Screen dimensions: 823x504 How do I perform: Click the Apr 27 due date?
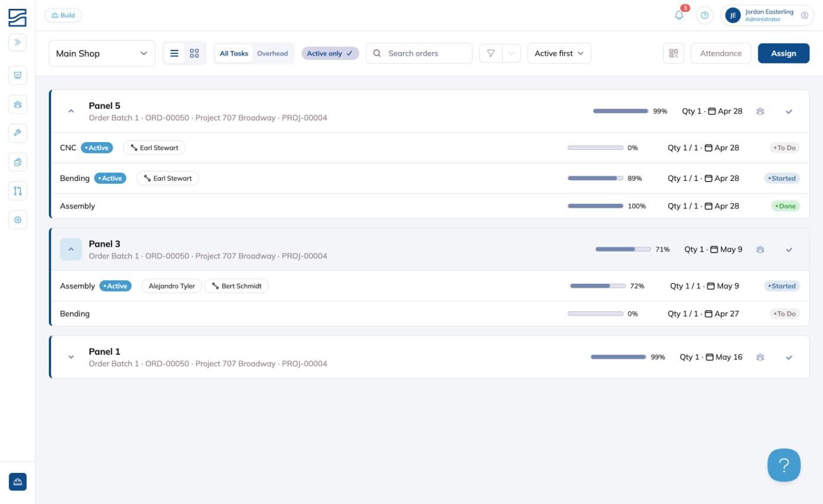[x=727, y=314]
